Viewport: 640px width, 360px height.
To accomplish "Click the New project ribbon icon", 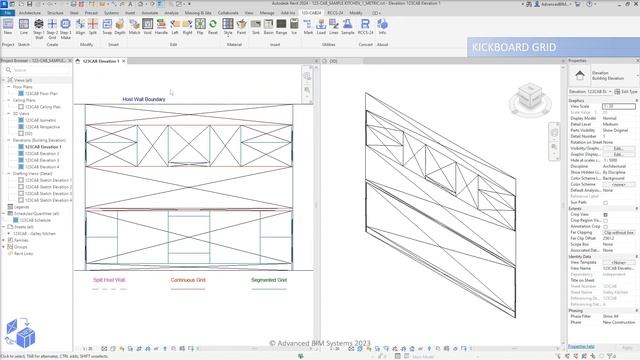I will [8, 26].
